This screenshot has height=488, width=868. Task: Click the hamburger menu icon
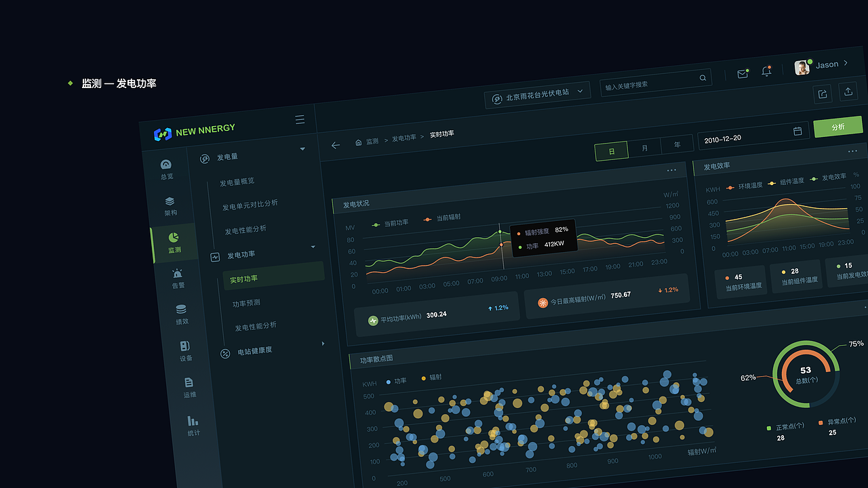(300, 120)
